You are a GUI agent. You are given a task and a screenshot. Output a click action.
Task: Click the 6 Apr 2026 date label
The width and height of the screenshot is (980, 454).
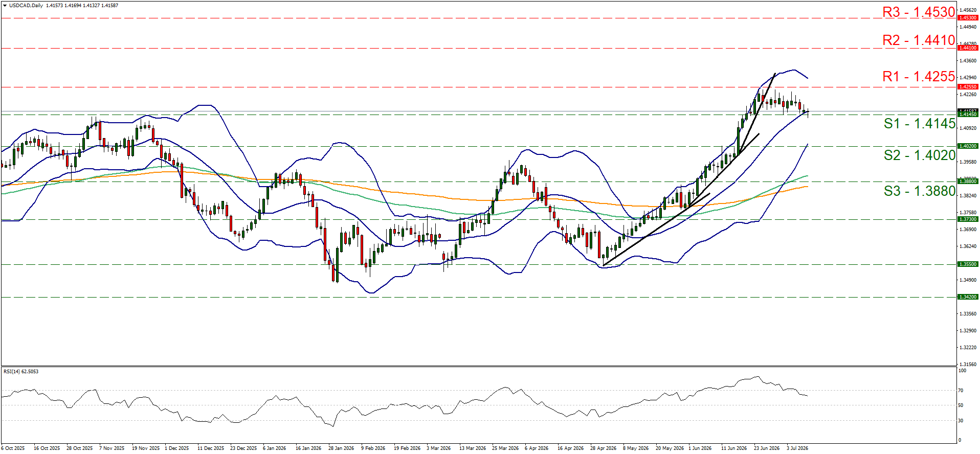tap(537, 448)
